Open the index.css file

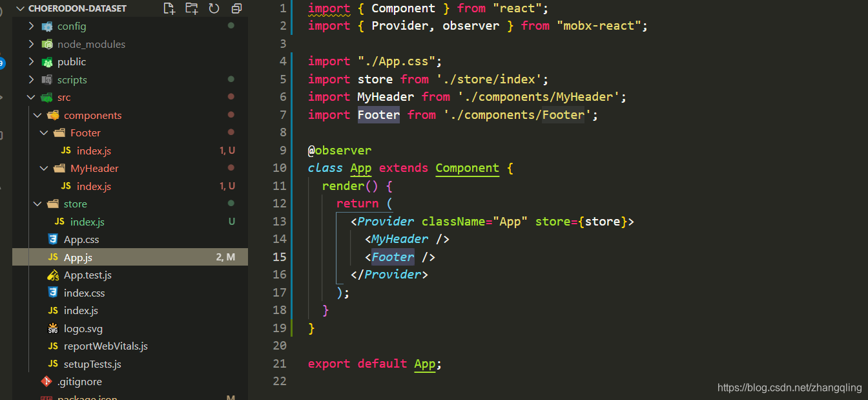coord(84,293)
